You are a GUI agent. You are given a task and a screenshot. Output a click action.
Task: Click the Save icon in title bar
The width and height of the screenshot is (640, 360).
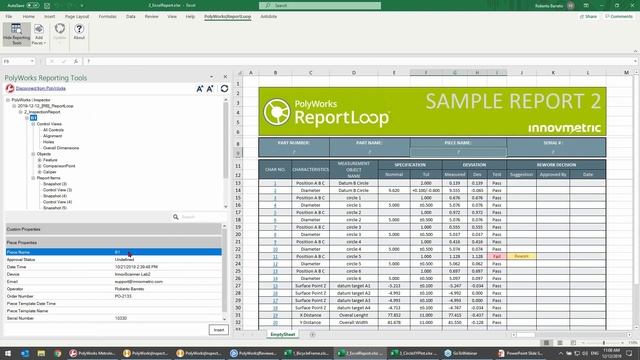tap(47, 6)
